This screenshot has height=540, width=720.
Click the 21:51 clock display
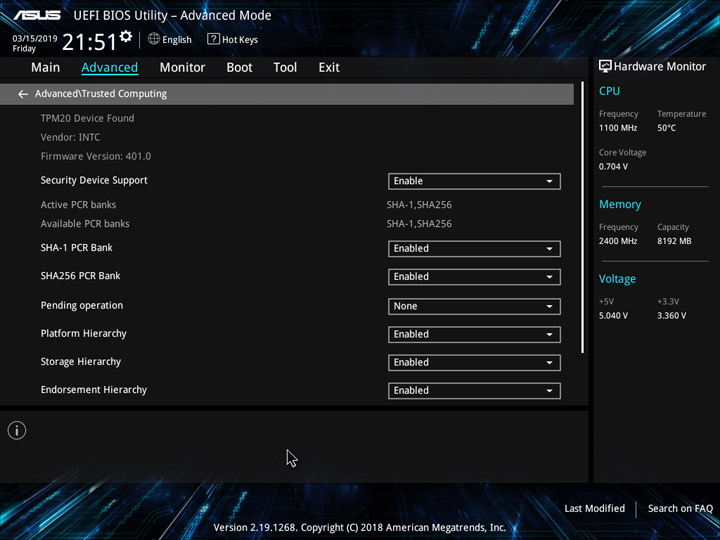90,42
